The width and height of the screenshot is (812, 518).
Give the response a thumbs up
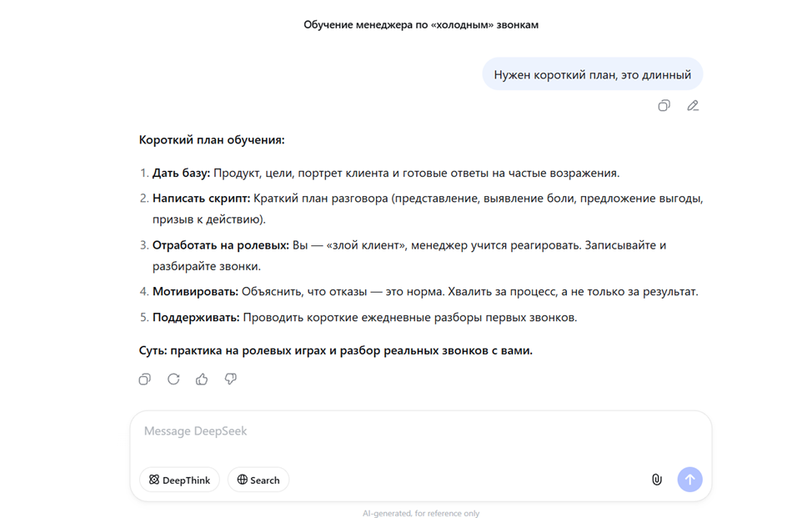click(201, 379)
